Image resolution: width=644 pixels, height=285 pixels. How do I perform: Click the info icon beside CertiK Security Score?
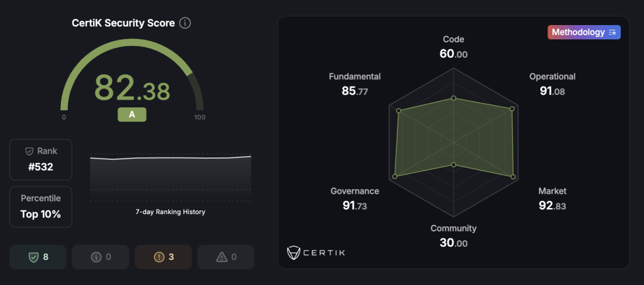click(x=185, y=23)
